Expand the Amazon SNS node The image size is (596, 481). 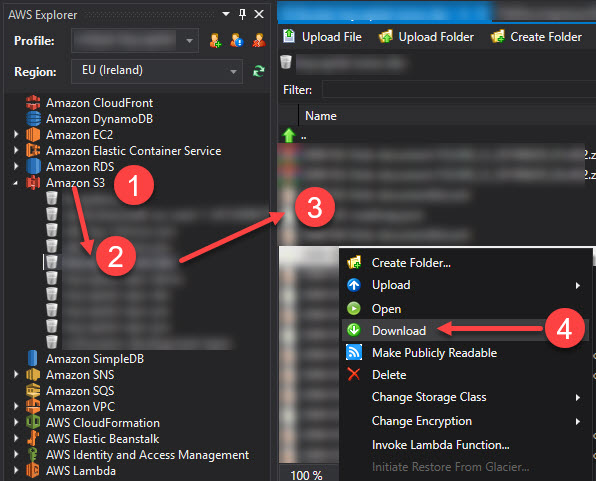[x=16, y=374]
